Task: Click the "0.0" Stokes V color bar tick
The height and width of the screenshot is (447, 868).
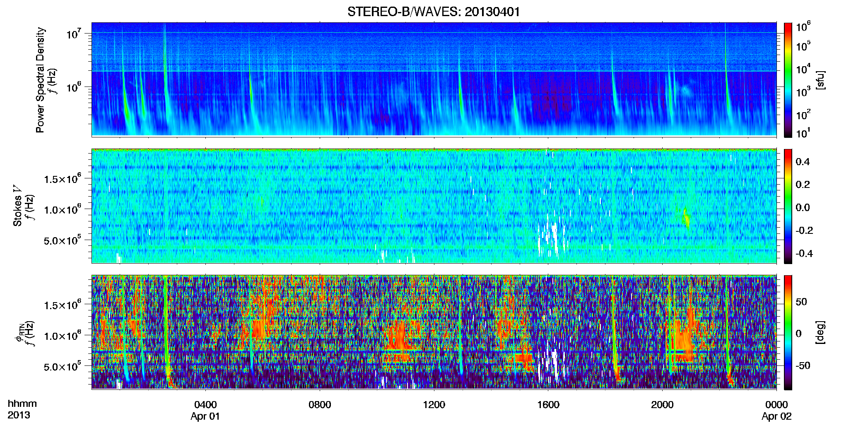Action: pyautogui.click(x=803, y=207)
